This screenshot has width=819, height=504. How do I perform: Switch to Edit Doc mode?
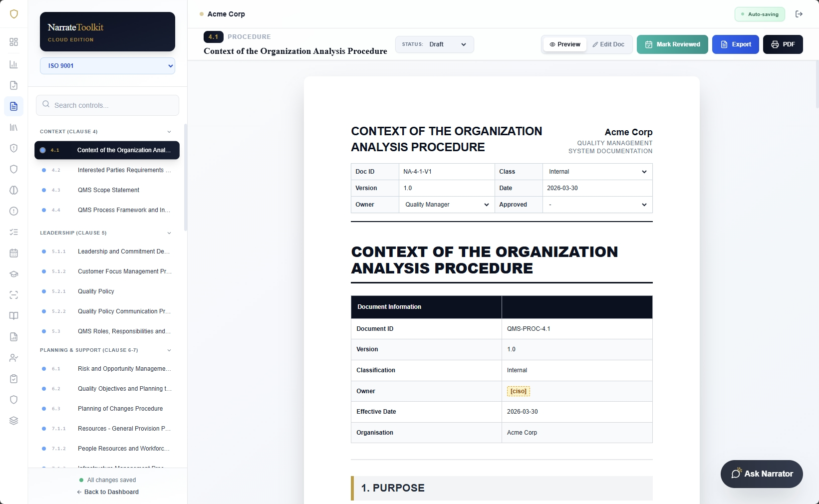coord(608,44)
